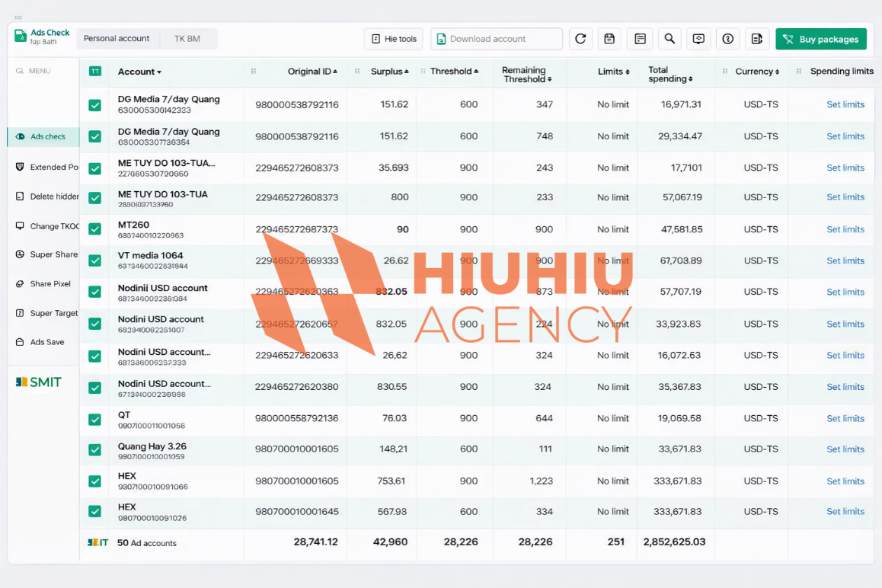Sort by Threshold column arrow
Viewport: 882px width, 588px height.
tap(476, 72)
